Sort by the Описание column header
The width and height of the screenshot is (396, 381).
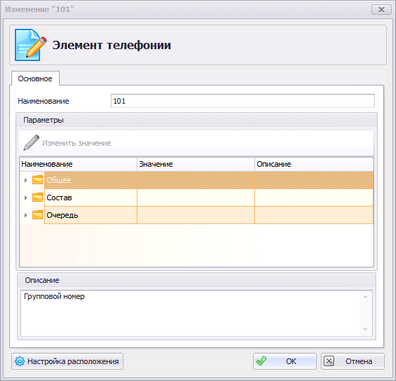tap(314, 164)
